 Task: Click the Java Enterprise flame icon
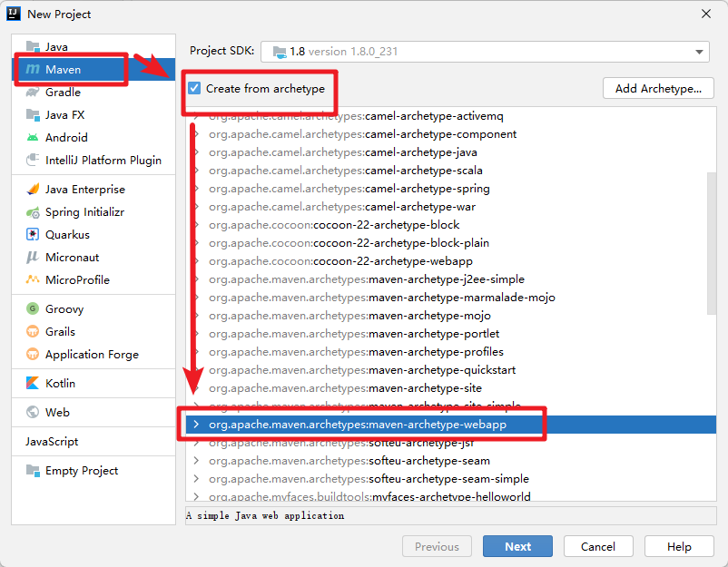pos(33,190)
